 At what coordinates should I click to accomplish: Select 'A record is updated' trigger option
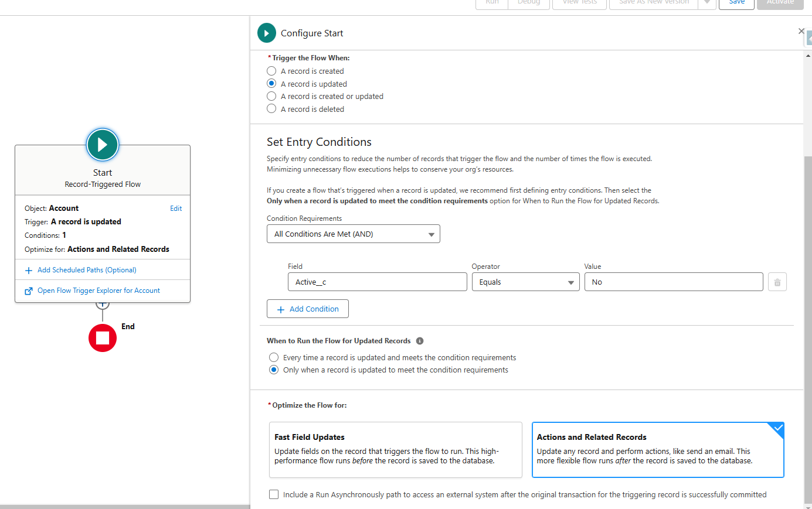click(271, 84)
